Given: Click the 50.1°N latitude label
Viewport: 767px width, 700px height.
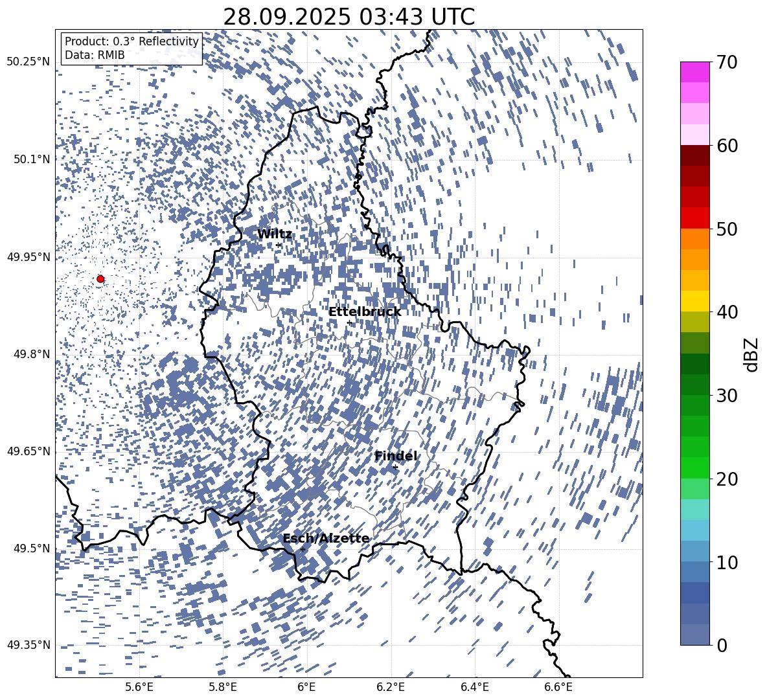Looking at the screenshot, I should [32, 159].
